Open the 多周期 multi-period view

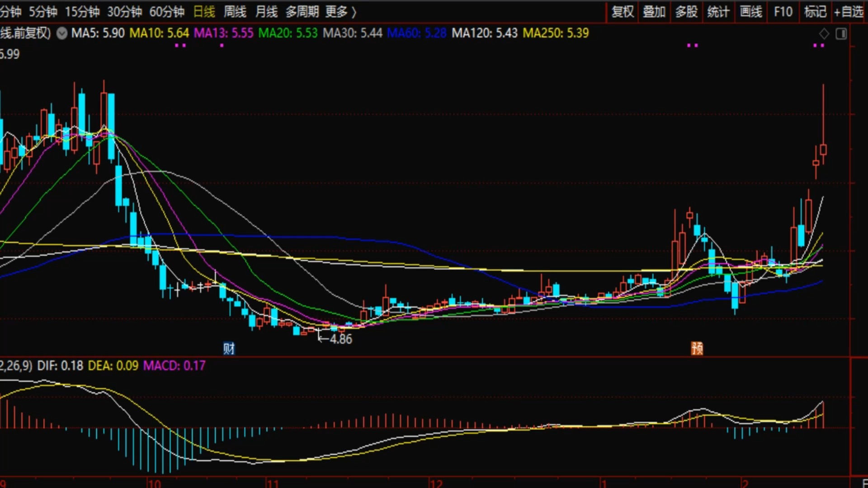coord(302,12)
